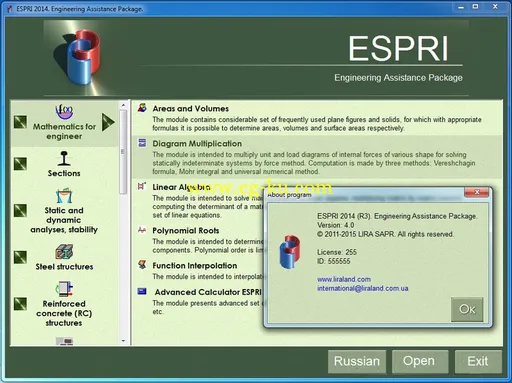The height and width of the screenshot is (383, 512).
Task: Click application icon in title bar
Action: tap(10, 9)
